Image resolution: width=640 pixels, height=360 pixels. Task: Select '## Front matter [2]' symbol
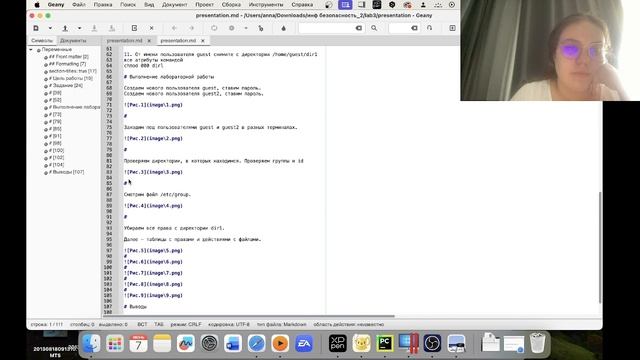click(x=69, y=57)
